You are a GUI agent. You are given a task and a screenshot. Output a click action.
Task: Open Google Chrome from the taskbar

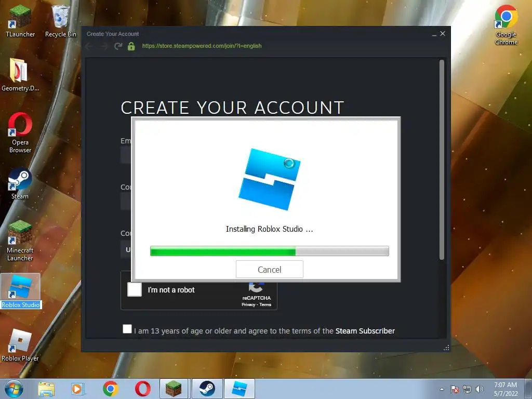coord(110,389)
